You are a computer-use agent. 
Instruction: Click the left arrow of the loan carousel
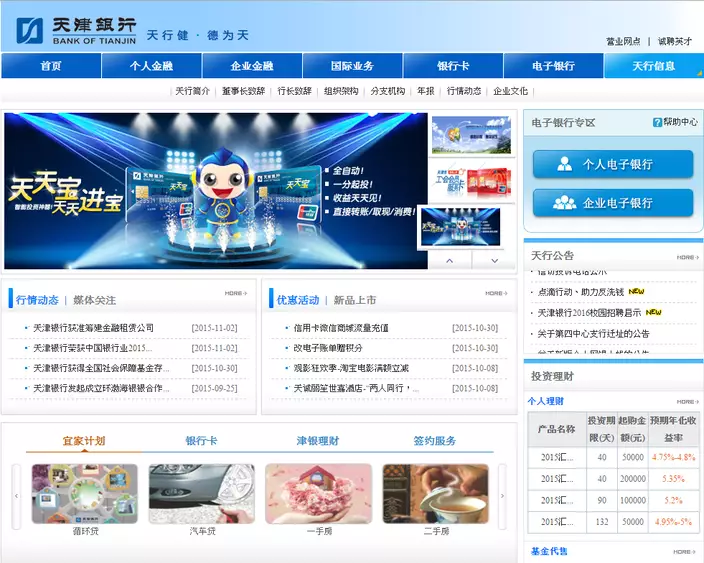click(16, 495)
